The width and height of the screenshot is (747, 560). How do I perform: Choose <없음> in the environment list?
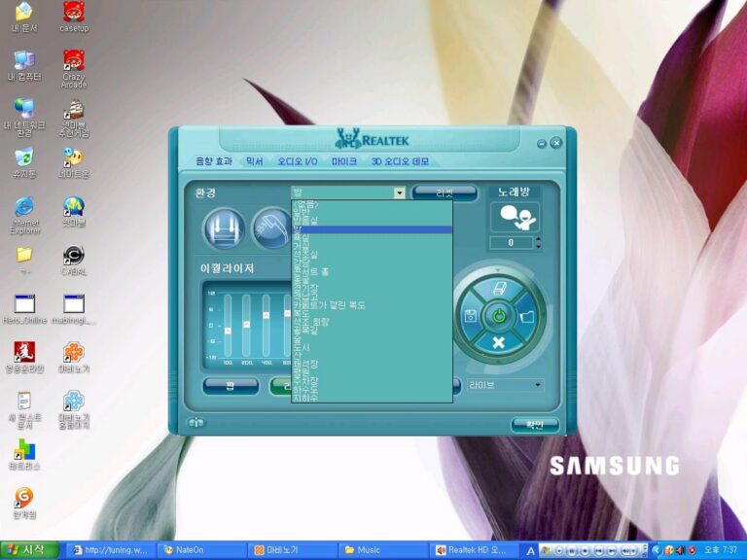point(372,204)
